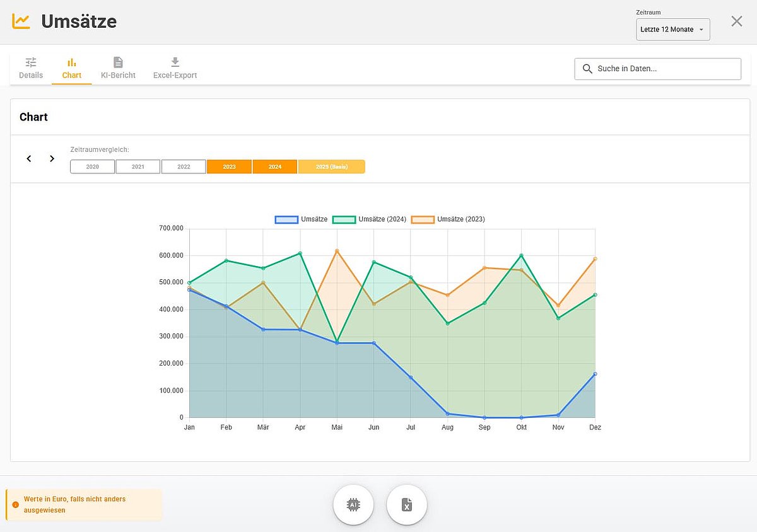Click the Umsätze line chart icon in header
Image resolution: width=757 pixels, height=532 pixels.
point(21,21)
